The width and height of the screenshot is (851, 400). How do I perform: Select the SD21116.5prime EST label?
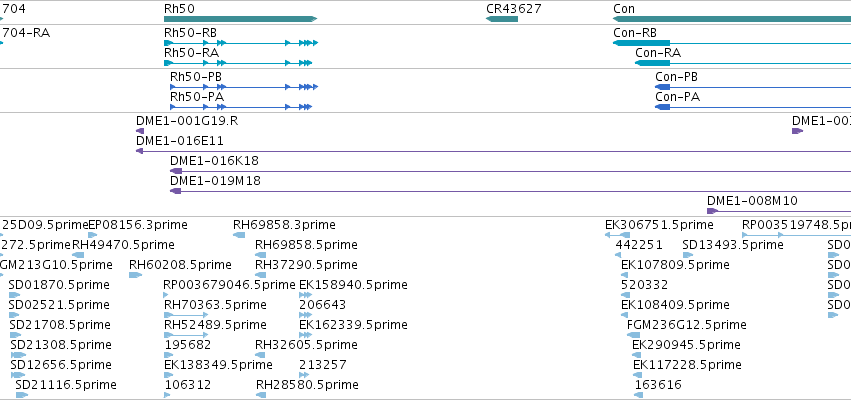(66, 385)
